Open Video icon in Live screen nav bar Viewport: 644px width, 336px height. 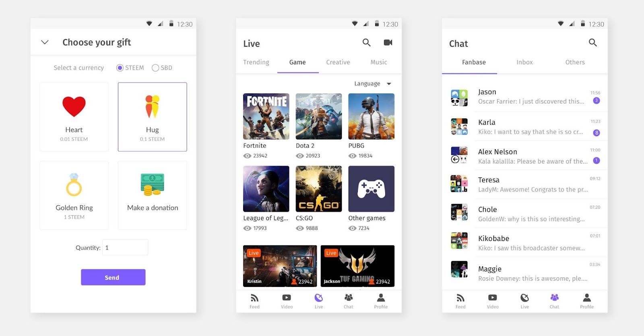click(x=287, y=298)
